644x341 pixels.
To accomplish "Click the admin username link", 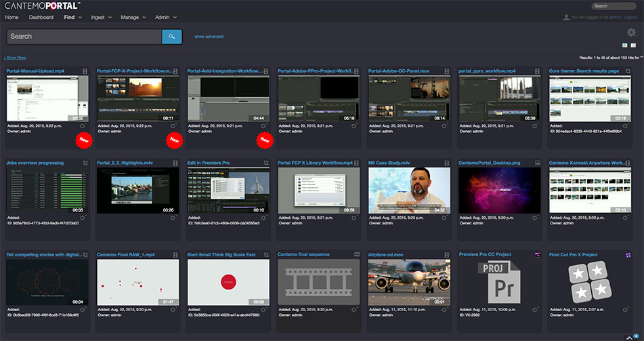I will pyautogui.click(x=615, y=17).
